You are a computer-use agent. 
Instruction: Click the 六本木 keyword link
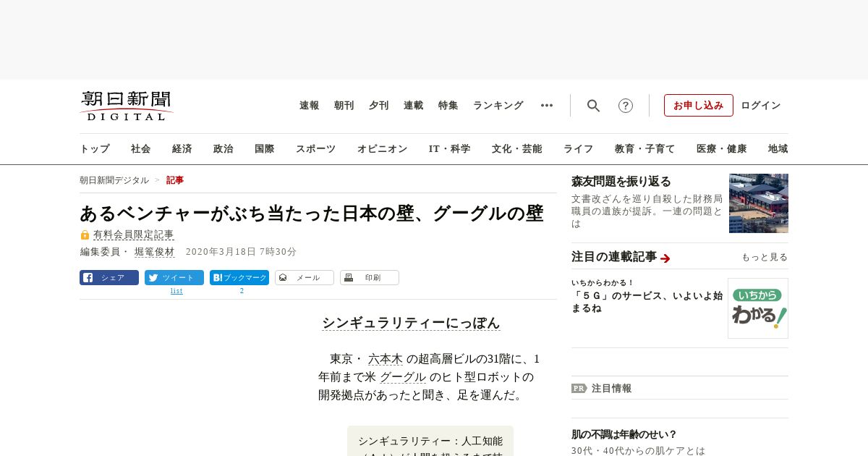[x=386, y=359]
